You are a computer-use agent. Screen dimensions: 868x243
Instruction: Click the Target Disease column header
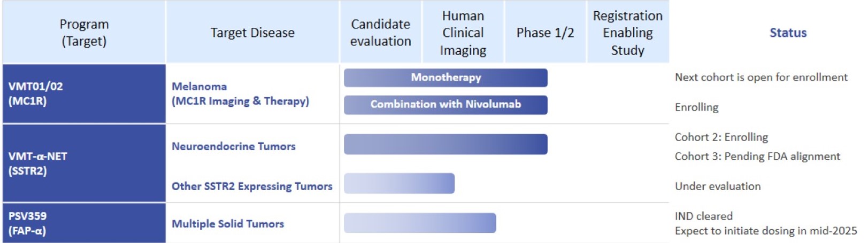tap(252, 33)
